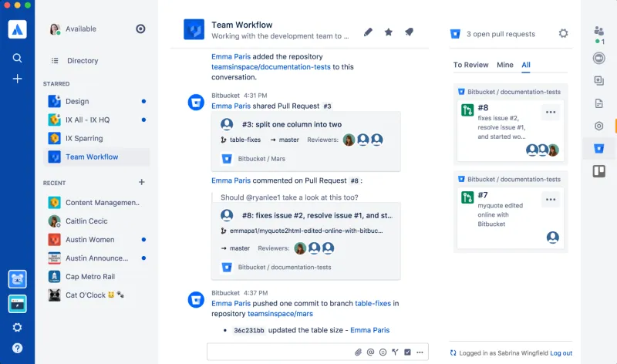Open the Austin Announce room

tap(96, 258)
